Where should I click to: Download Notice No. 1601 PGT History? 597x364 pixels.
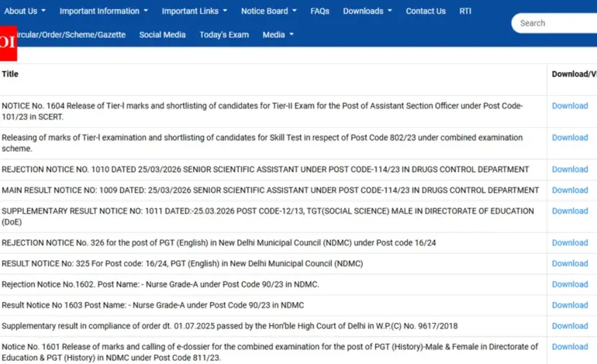coord(570,346)
